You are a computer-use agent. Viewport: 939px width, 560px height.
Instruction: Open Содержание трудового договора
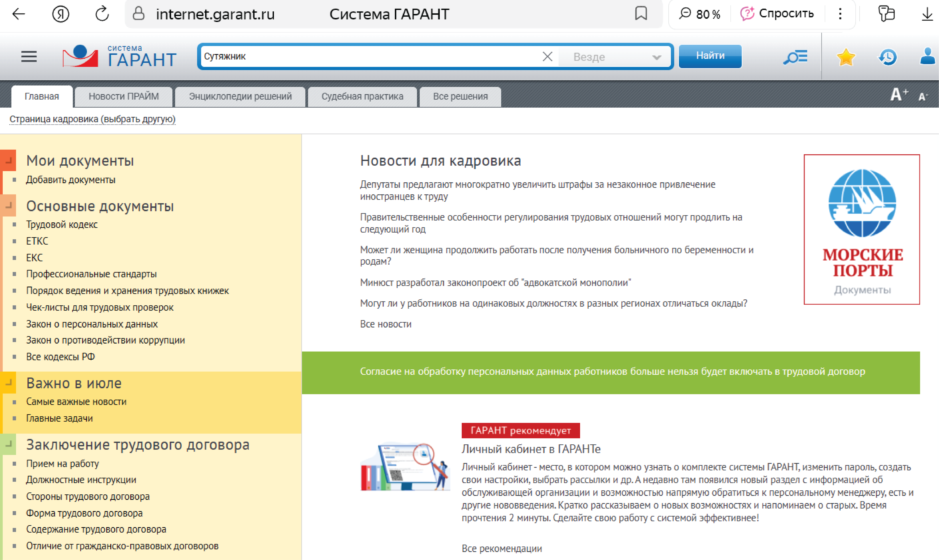96,529
